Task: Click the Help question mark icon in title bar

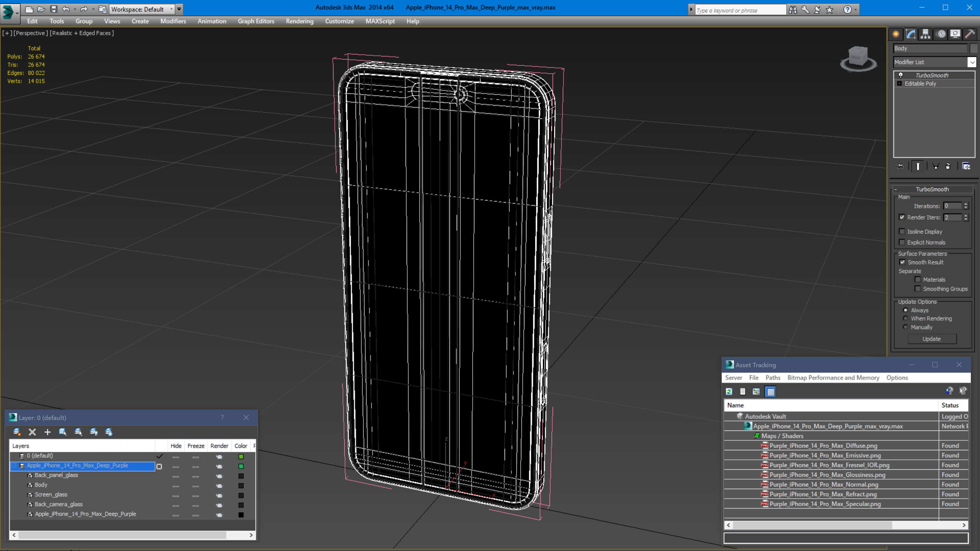Action: (x=848, y=10)
